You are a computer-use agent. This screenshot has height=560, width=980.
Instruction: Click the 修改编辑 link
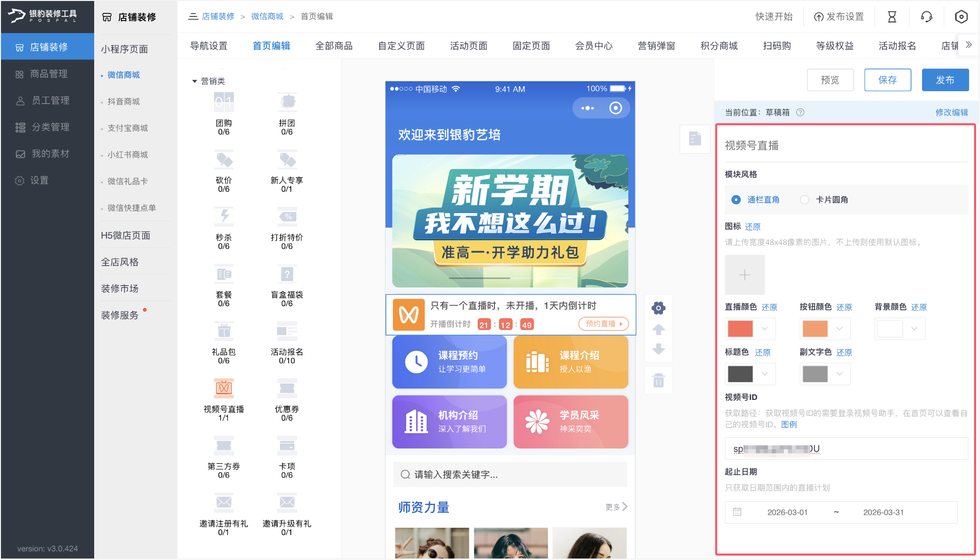tap(951, 112)
